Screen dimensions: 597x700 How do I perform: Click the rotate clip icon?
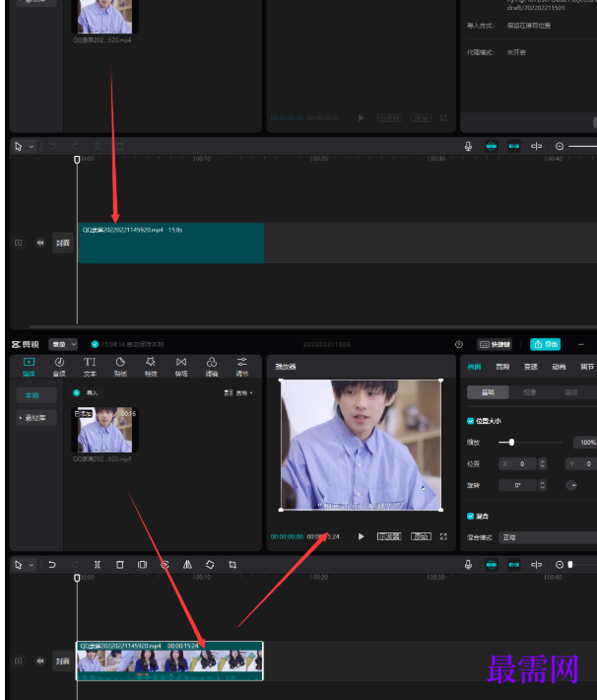pos(210,565)
